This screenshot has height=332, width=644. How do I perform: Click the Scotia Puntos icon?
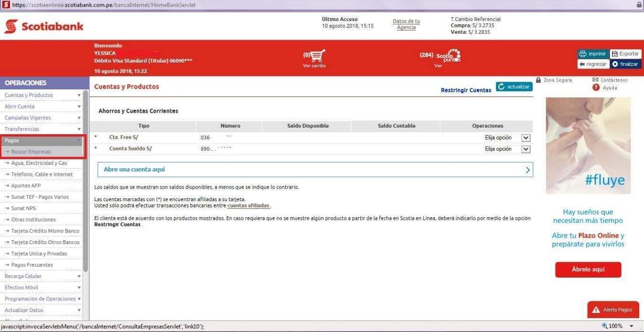[x=449, y=56]
